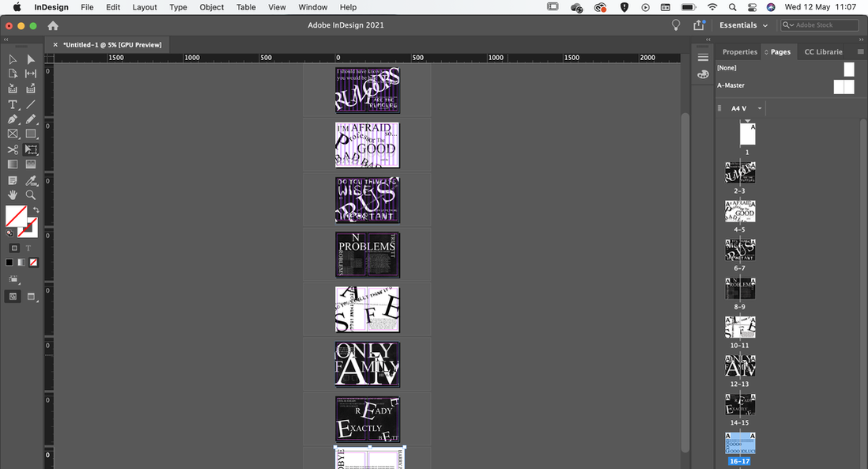Pick the Content Collector tool
The image size is (868, 469).
(13, 89)
